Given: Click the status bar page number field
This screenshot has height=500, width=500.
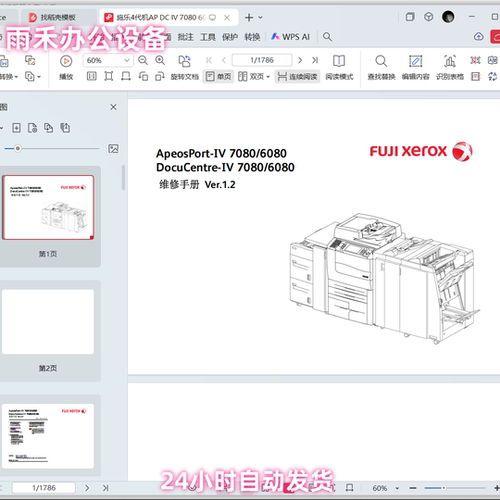Looking at the screenshot, I should click(x=44, y=488).
